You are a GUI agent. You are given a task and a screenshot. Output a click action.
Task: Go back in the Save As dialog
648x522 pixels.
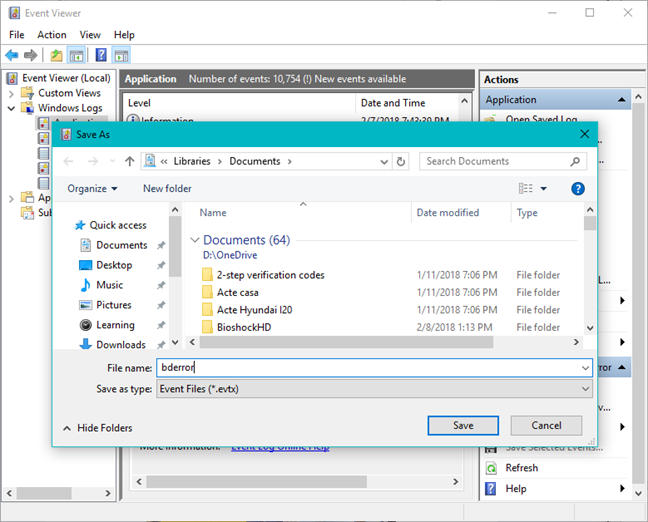pos(69,161)
